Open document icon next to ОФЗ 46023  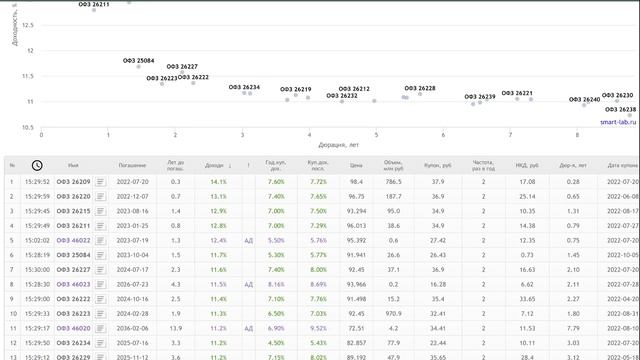(x=100, y=284)
